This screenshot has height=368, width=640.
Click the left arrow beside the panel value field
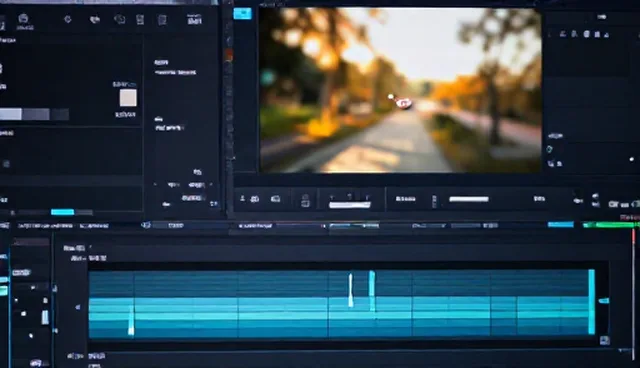click(155, 184)
